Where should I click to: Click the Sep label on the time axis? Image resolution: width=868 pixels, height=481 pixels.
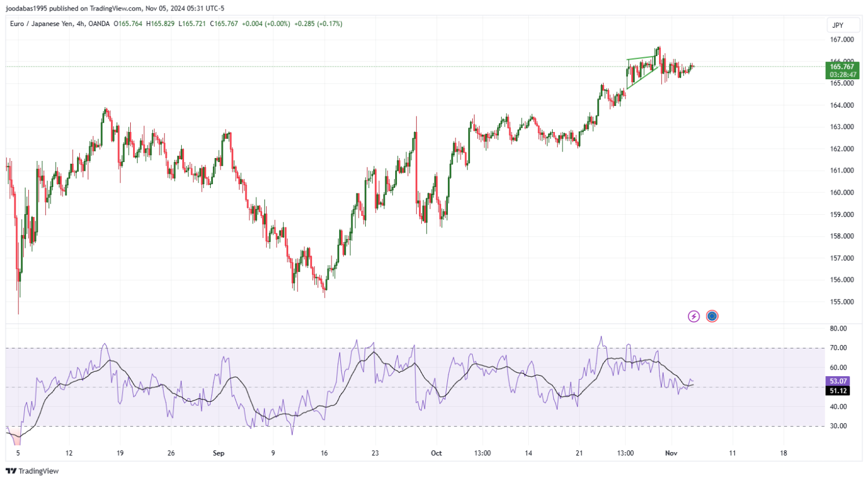click(218, 453)
